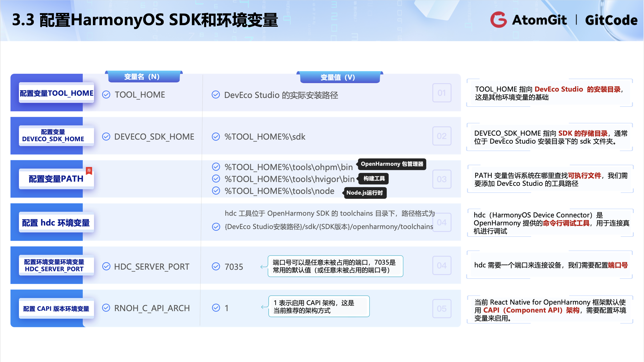This screenshot has width=644, height=362.
Task: Click check icon before %TOOL_HOME%\tools\hvigor\bin
Action: click(x=216, y=179)
